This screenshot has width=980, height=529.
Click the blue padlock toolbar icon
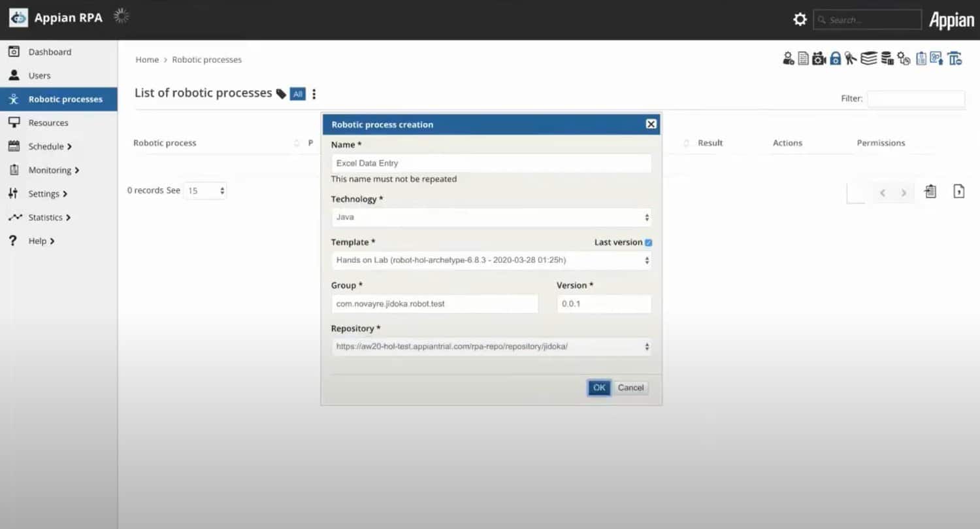(836, 58)
